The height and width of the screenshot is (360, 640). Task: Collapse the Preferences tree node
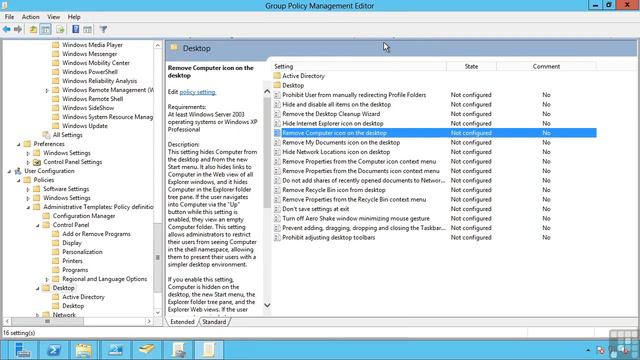(x=18, y=144)
